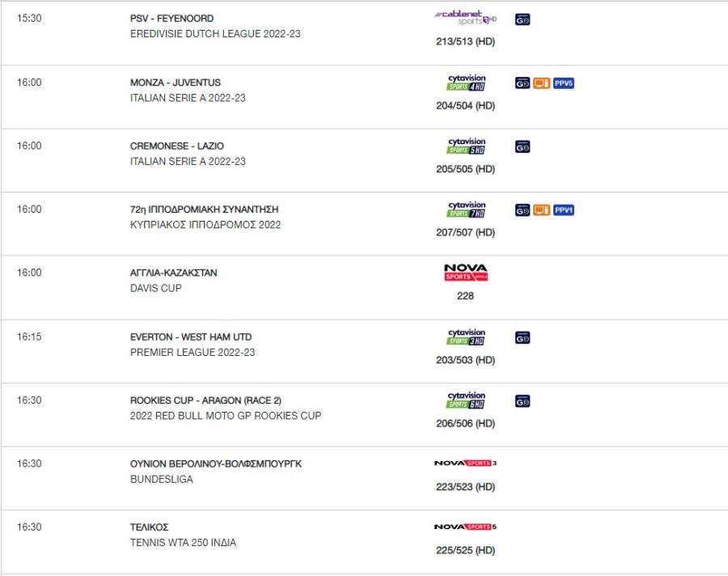Click the Nova Sports 3 logo for Bundesliga

(466, 463)
